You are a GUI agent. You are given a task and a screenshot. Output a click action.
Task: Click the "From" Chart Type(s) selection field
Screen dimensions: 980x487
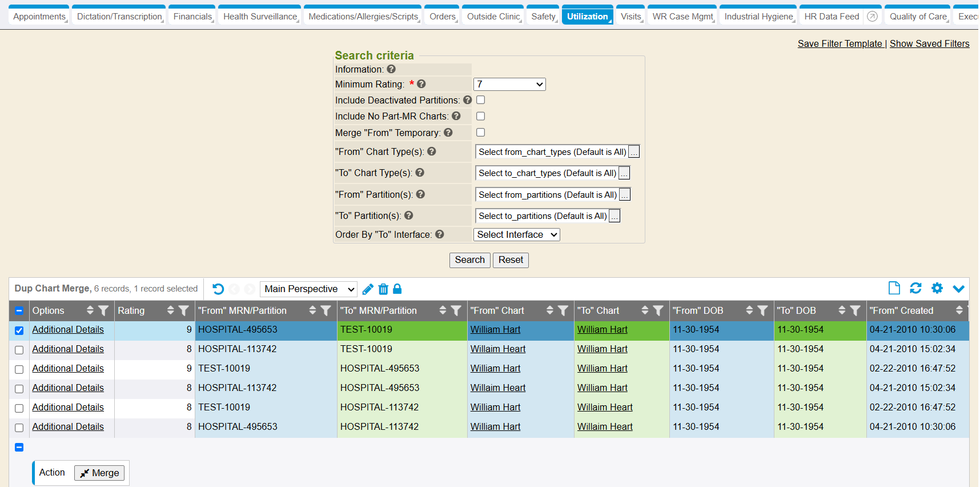tap(552, 152)
